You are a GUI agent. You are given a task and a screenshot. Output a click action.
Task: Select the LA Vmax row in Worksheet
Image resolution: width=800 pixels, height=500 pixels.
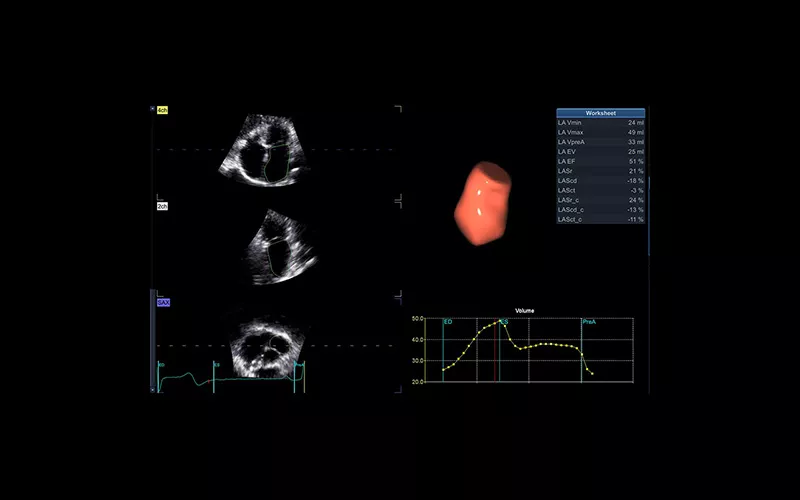(x=601, y=133)
